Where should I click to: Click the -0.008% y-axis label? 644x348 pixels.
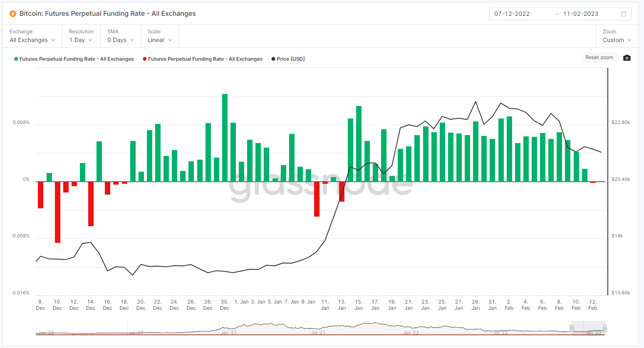(20, 236)
